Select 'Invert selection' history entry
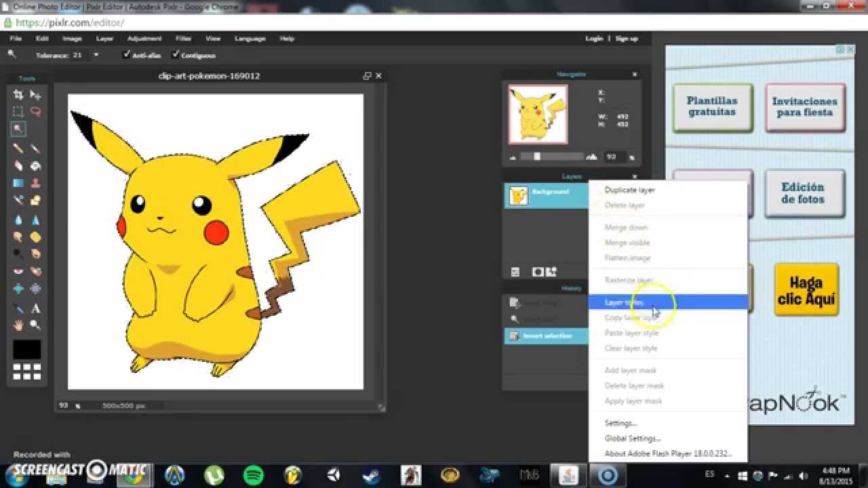Image resolution: width=868 pixels, height=488 pixels. [547, 335]
